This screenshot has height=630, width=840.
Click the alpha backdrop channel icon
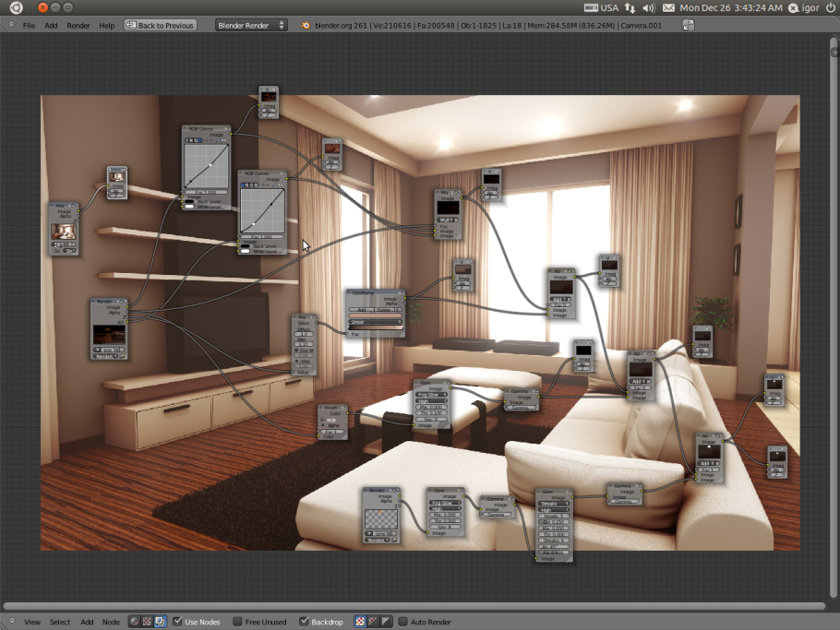388,622
